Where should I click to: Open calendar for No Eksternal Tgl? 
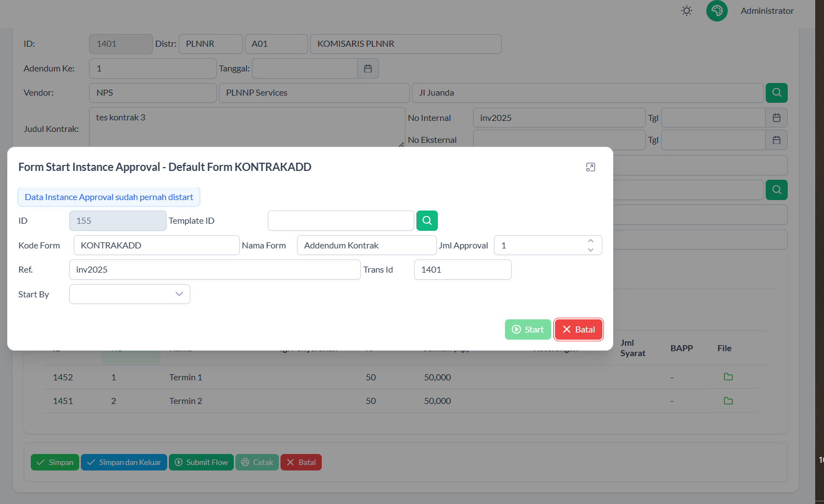point(776,140)
